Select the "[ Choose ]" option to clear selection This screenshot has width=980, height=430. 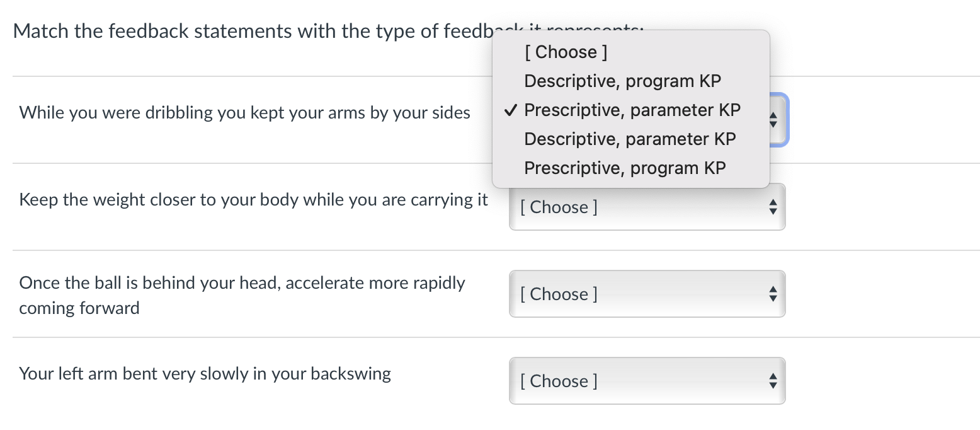point(565,52)
